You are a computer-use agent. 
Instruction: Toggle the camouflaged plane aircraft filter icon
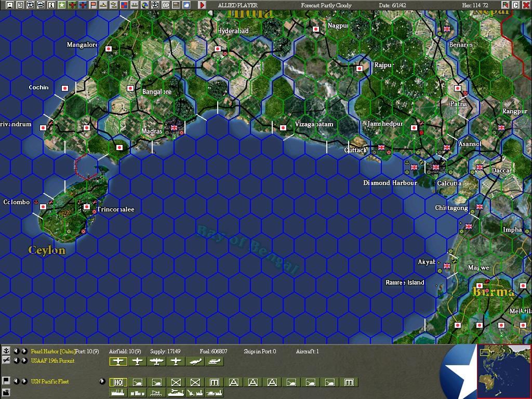click(195, 362)
